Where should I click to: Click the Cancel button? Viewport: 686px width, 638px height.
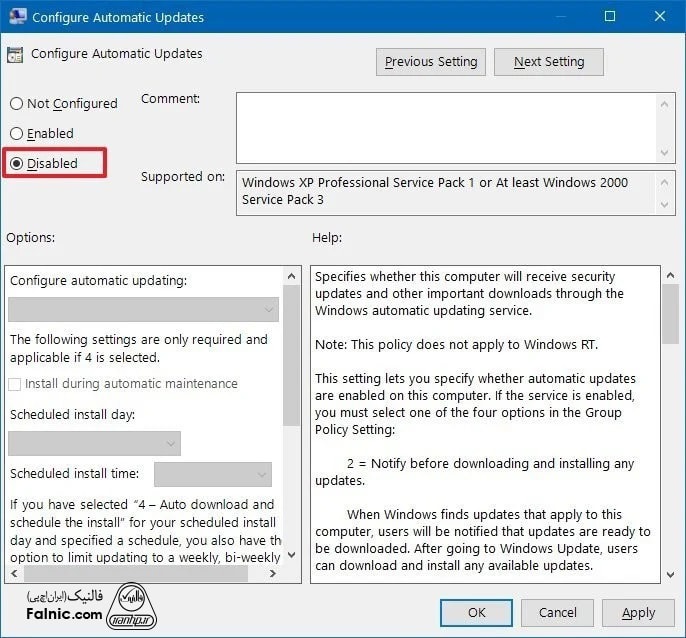coord(558,612)
